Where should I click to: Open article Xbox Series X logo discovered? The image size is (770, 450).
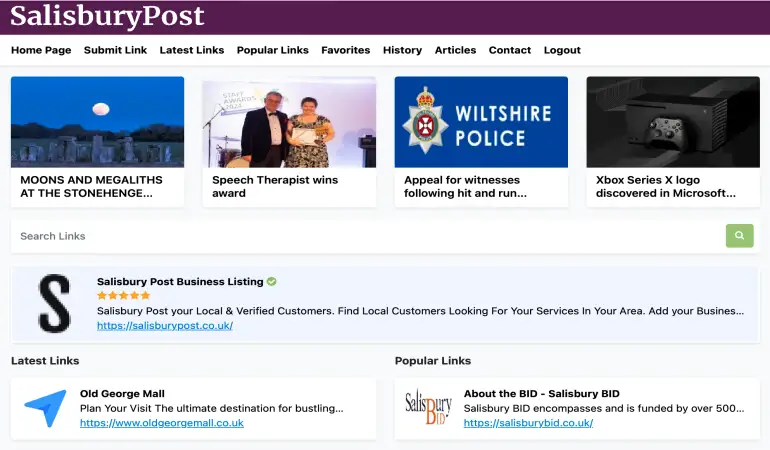click(x=666, y=187)
